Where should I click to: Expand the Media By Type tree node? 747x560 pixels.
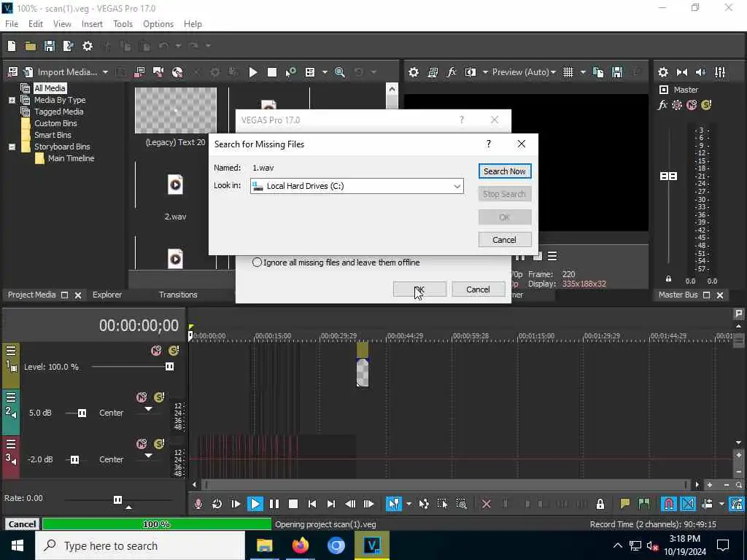pyautogui.click(x=12, y=100)
